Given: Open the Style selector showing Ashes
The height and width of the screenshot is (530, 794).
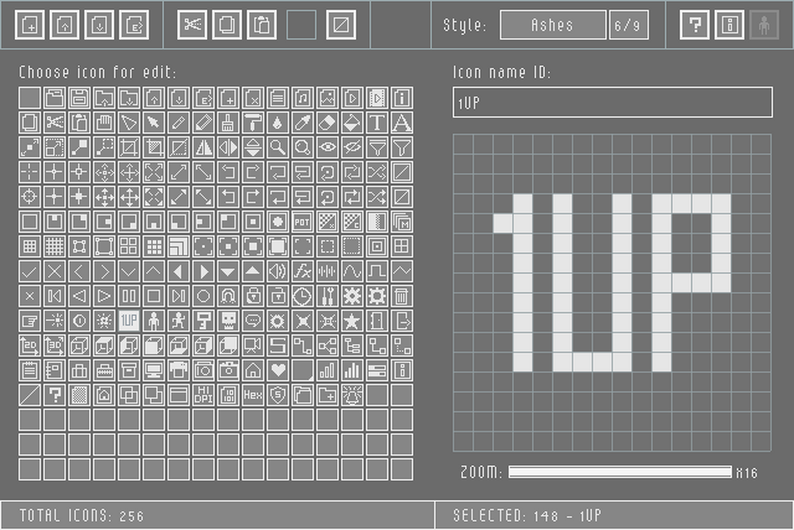Looking at the screenshot, I should [552, 25].
